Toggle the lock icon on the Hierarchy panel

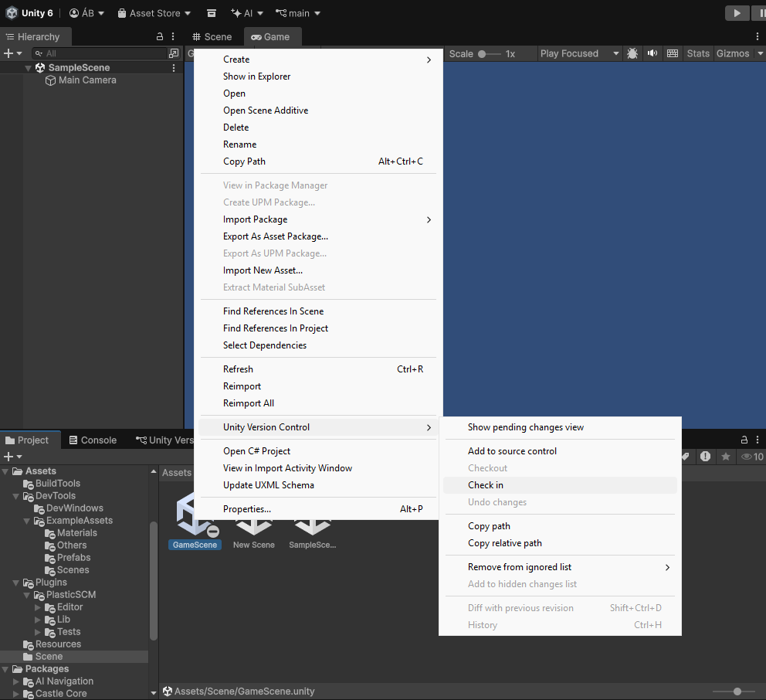(160, 36)
